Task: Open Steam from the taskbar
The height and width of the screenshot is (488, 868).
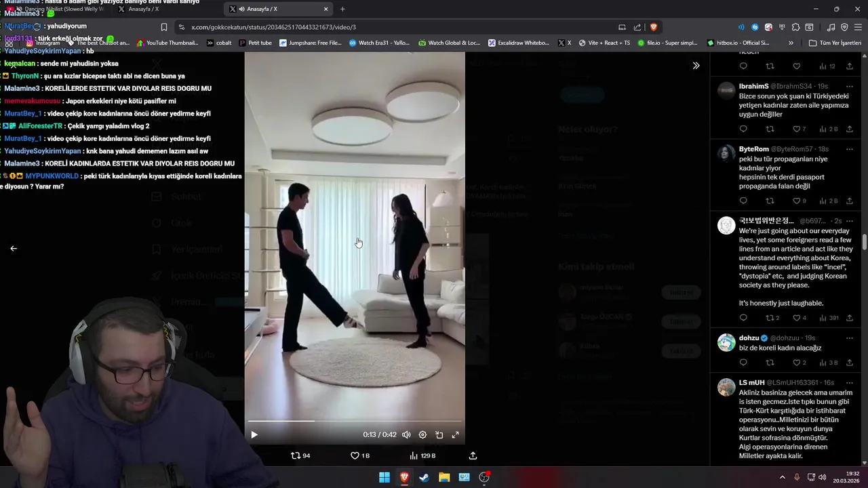Action: pos(424,477)
